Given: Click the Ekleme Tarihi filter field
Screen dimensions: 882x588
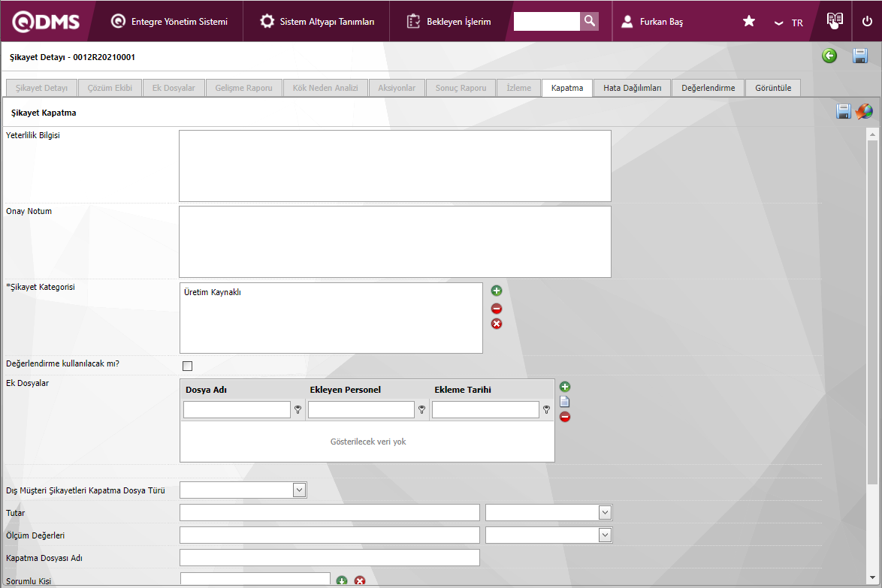Looking at the screenshot, I should pyautogui.click(x=485, y=410).
